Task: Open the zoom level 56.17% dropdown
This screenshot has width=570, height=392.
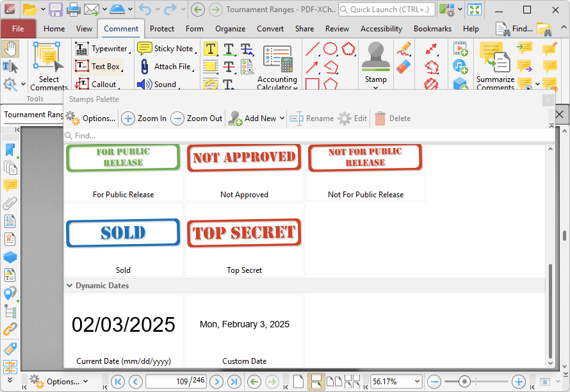Action: 417,382
